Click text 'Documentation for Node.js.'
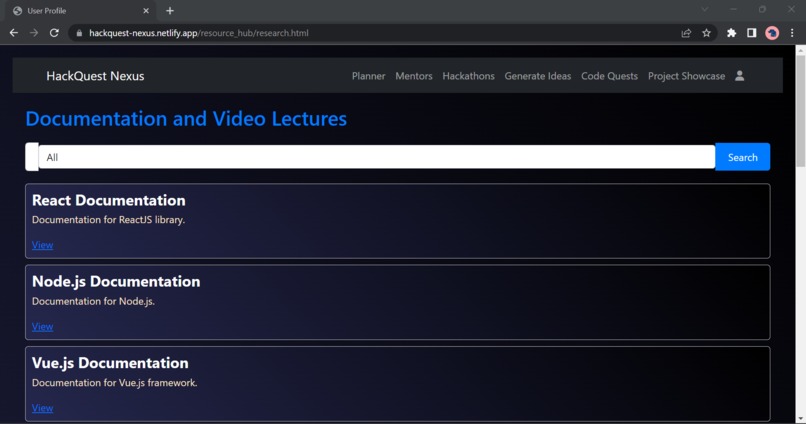The height and width of the screenshot is (424, 806). [x=93, y=301]
